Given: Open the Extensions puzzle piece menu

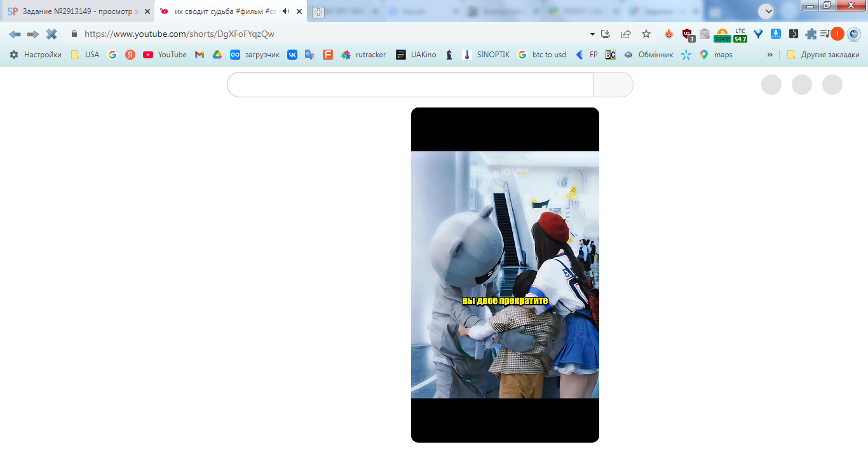Looking at the screenshot, I should (811, 34).
